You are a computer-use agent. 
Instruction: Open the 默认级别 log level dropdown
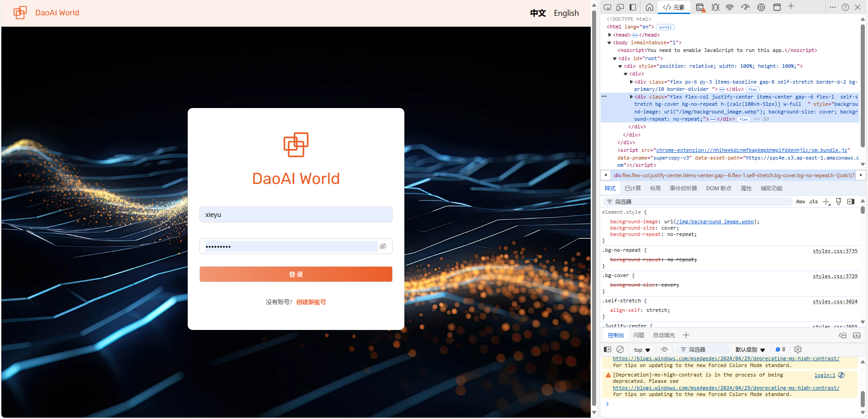750,350
